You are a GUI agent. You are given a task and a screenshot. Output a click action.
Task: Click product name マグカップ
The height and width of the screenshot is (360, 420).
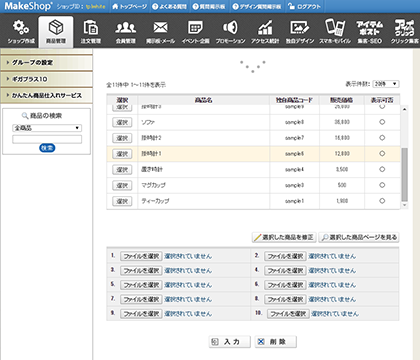point(153,185)
